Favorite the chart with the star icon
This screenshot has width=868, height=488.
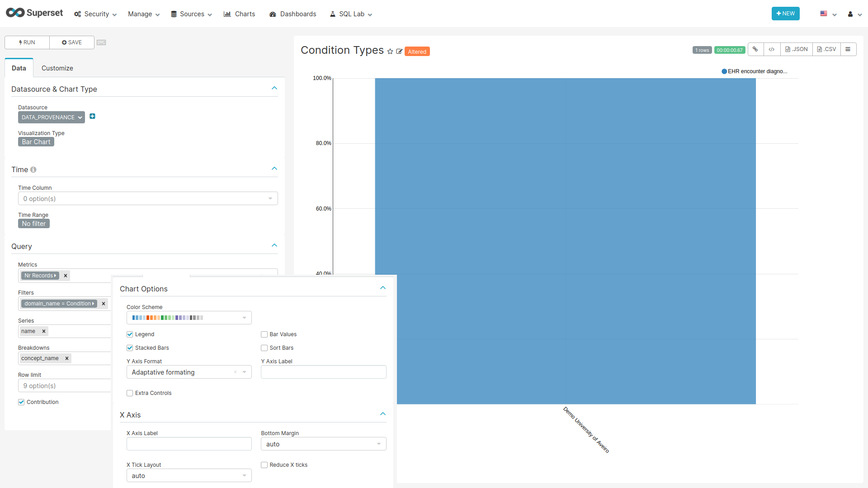(x=390, y=52)
